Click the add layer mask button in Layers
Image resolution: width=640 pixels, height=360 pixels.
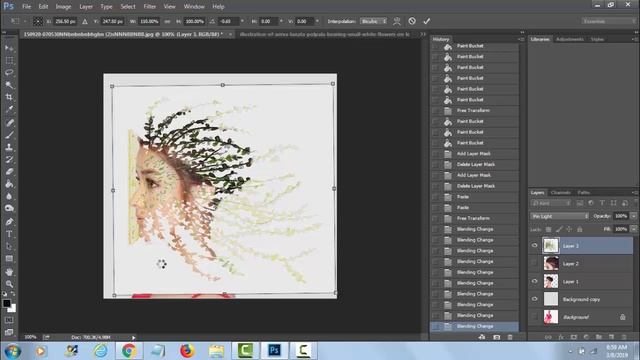[x=573, y=337]
